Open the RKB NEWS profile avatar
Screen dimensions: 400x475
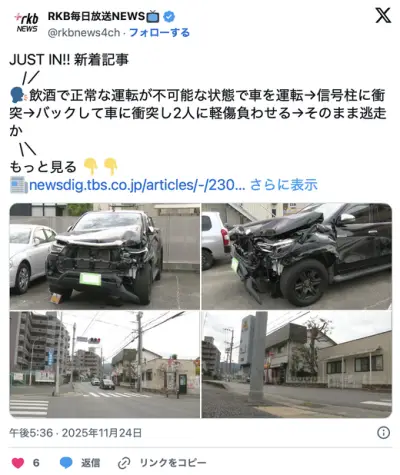click(x=27, y=23)
